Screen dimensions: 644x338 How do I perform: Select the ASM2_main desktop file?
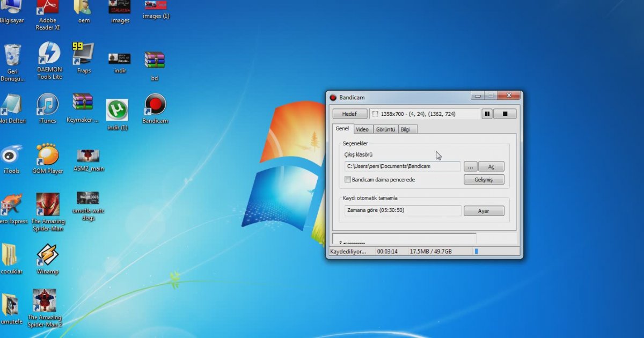[x=89, y=161]
